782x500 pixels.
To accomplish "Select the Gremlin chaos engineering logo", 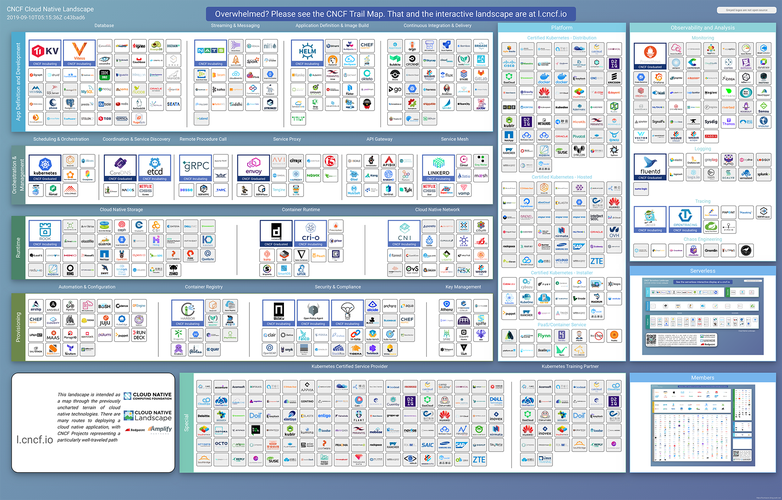I will (711, 250).
